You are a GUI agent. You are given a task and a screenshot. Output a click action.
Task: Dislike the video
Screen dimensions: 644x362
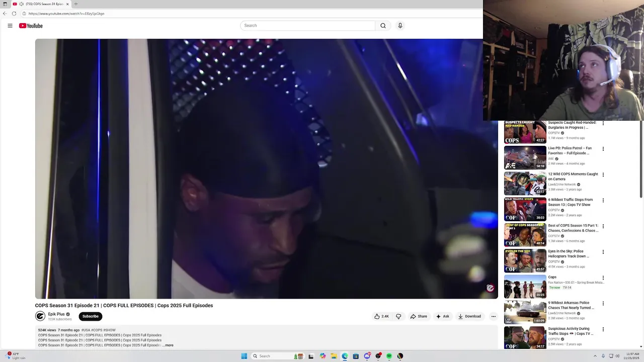pyautogui.click(x=398, y=316)
